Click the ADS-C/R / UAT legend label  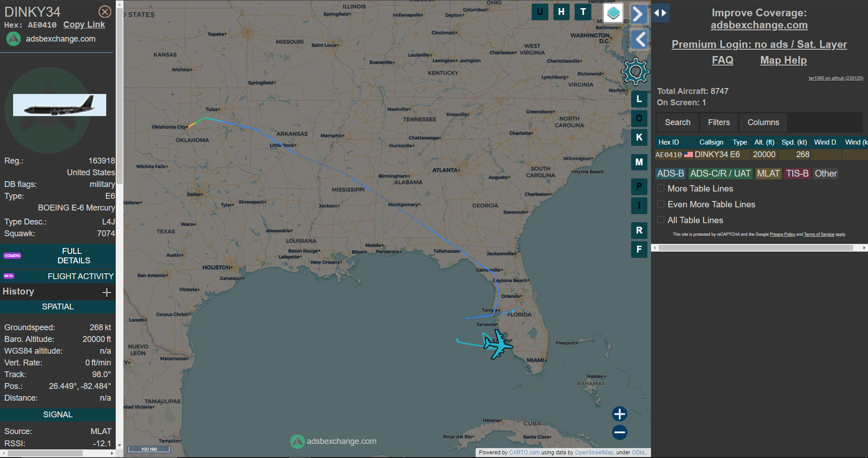[720, 174]
